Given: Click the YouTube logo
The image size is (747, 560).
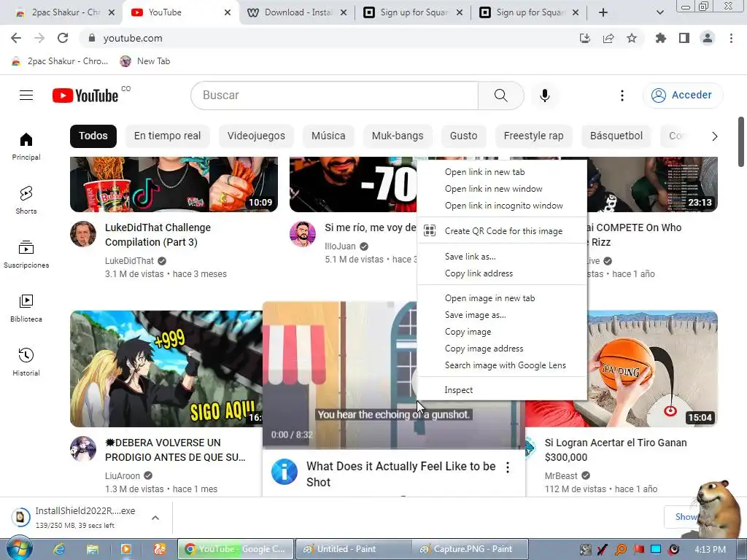Looking at the screenshot, I should point(85,96).
